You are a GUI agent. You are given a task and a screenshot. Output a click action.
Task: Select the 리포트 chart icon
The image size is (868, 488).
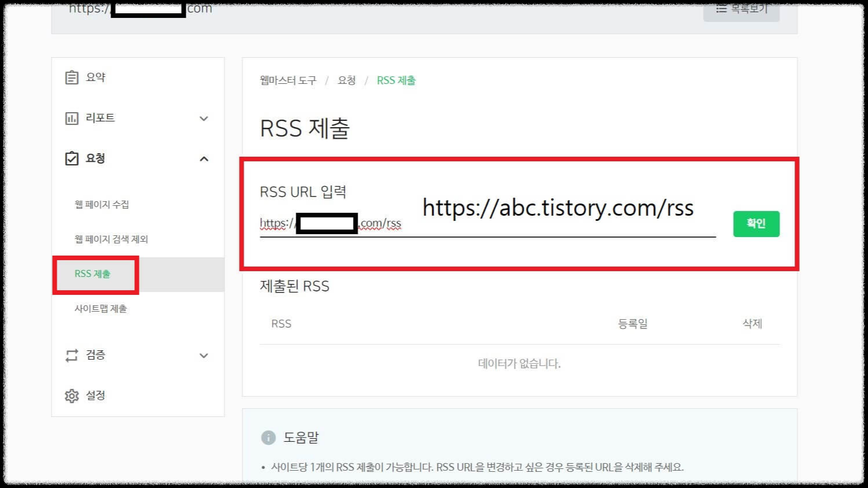pos(71,117)
